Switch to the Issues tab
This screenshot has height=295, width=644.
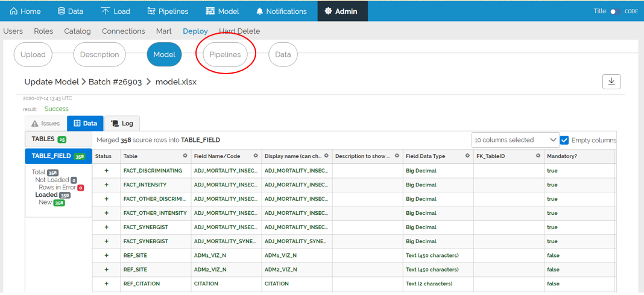tap(46, 123)
